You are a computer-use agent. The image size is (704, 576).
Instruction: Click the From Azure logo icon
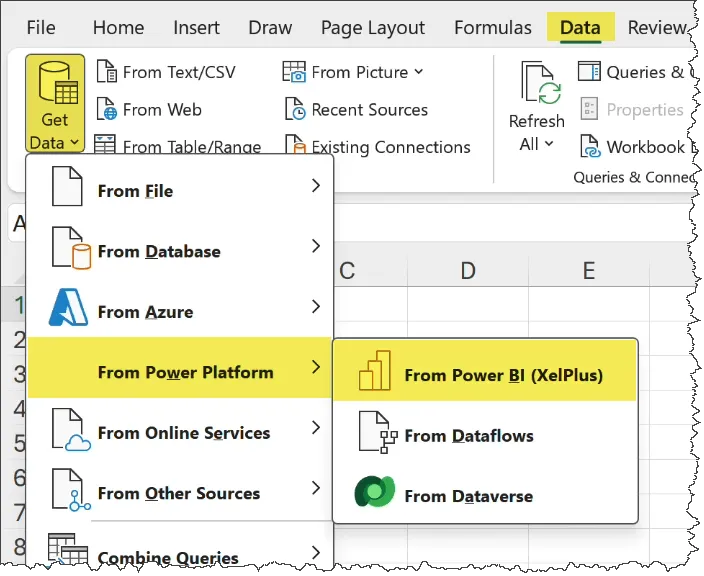click(68, 311)
